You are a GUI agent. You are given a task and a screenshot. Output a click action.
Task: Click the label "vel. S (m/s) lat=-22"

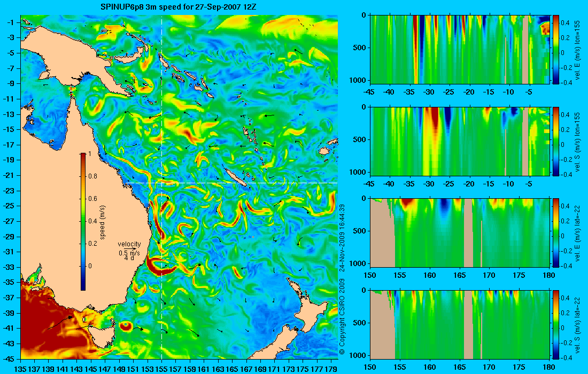tap(578, 324)
